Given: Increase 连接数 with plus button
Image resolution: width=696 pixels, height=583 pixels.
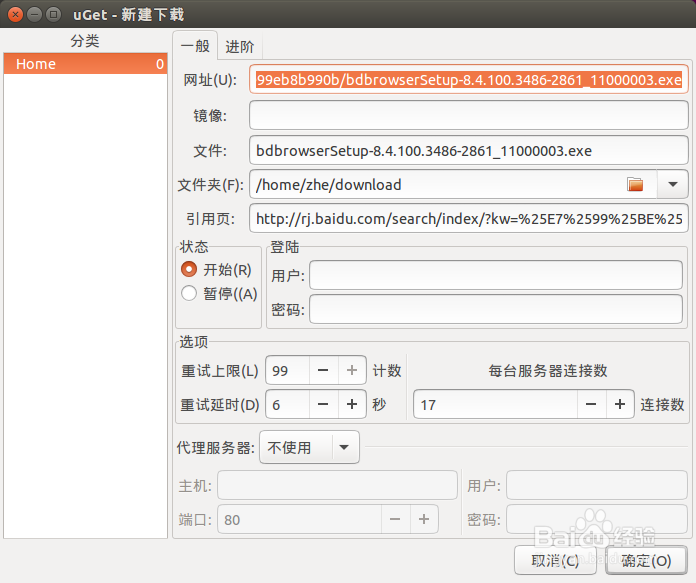Looking at the screenshot, I should pyautogui.click(x=620, y=405).
